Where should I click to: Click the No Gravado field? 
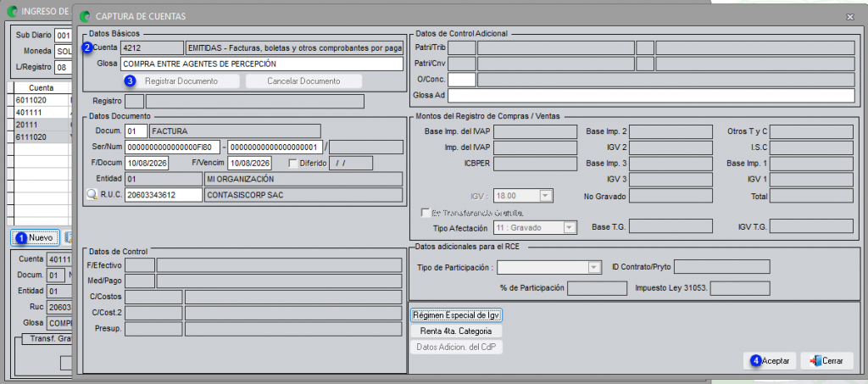670,196
